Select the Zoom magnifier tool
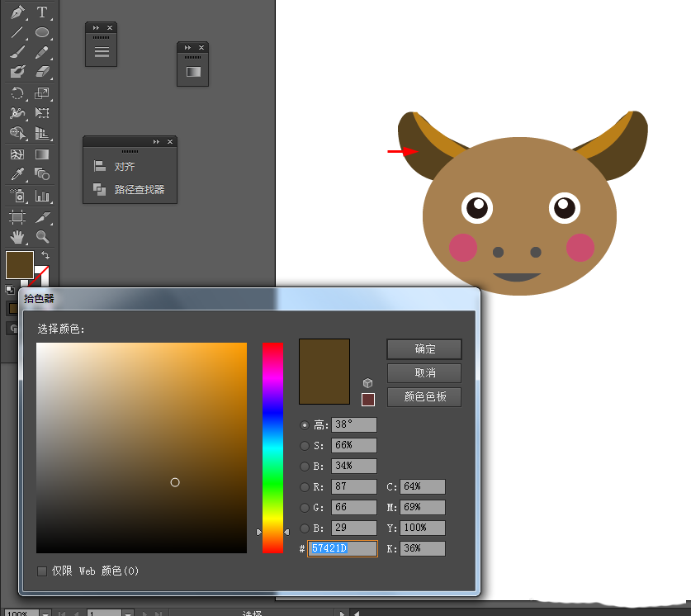 click(42, 237)
